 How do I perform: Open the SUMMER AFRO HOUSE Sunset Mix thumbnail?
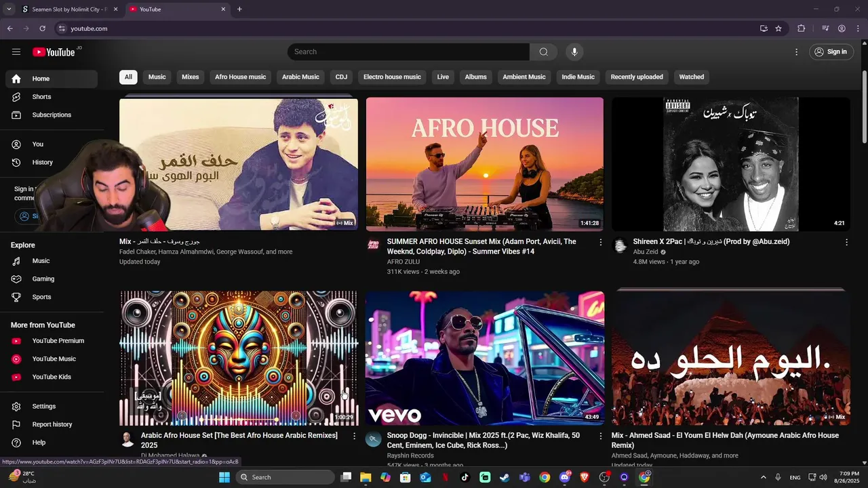[x=484, y=164]
